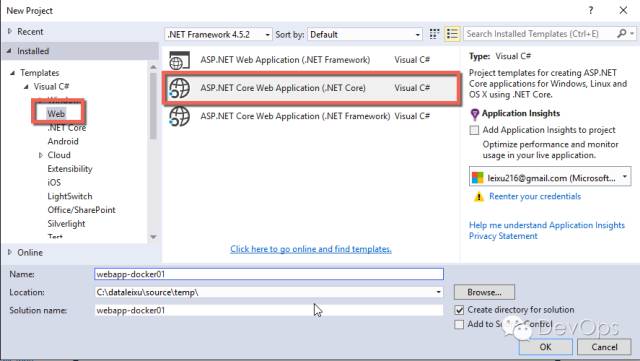Click the template tree scrollbar down arrow
This screenshot has width=640, height=361.
153,237
